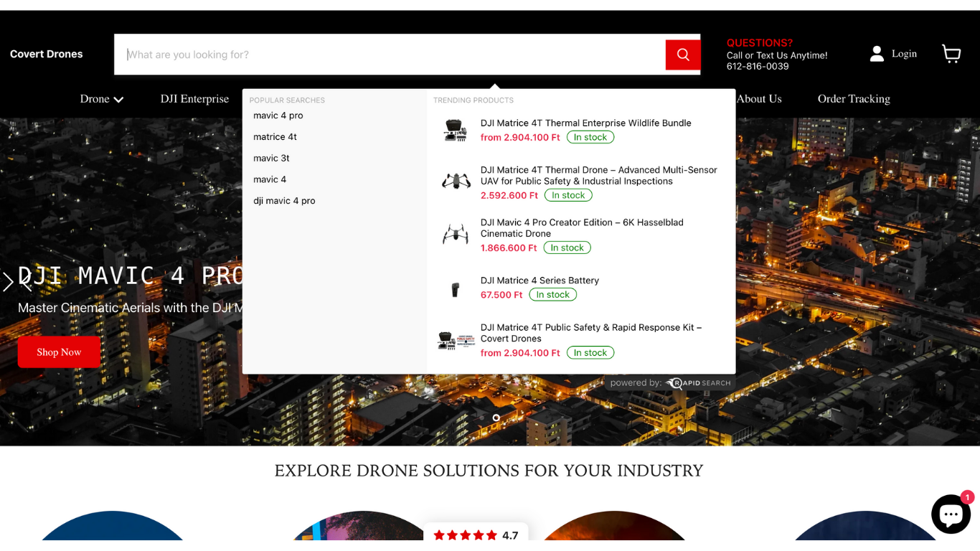The height and width of the screenshot is (551, 980).
Task: Click the Mavic 4 Pro Creator Edition thumbnail
Action: [x=456, y=234]
